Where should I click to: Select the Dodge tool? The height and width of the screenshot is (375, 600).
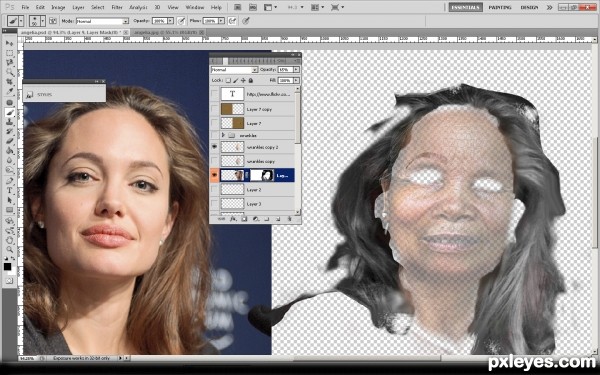tap(9, 170)
